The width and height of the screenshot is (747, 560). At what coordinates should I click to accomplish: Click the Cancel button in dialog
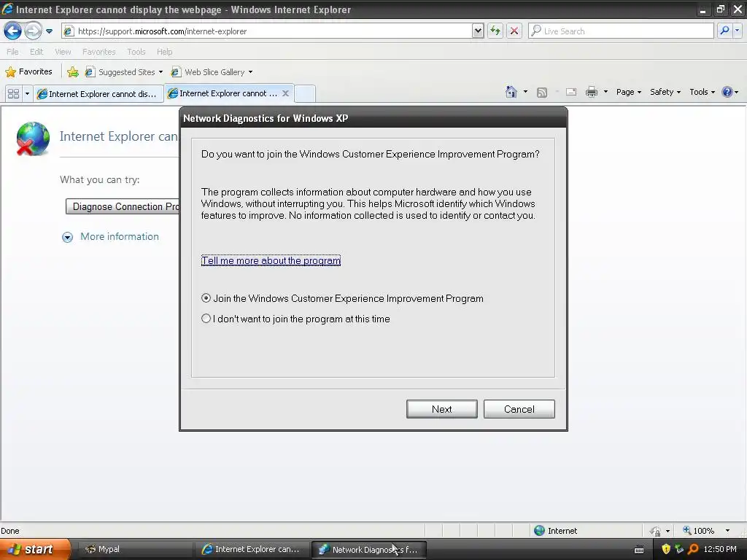pyautogui.click(x=519, y=409)
